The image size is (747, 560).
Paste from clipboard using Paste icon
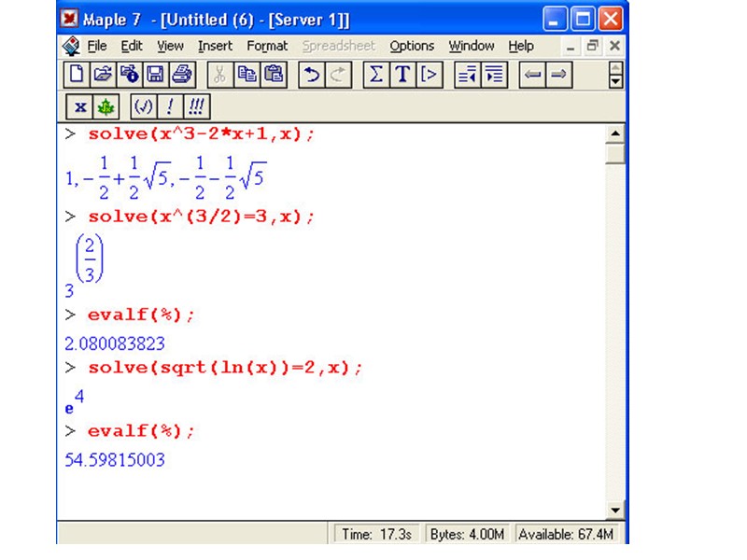coord(274,75)
